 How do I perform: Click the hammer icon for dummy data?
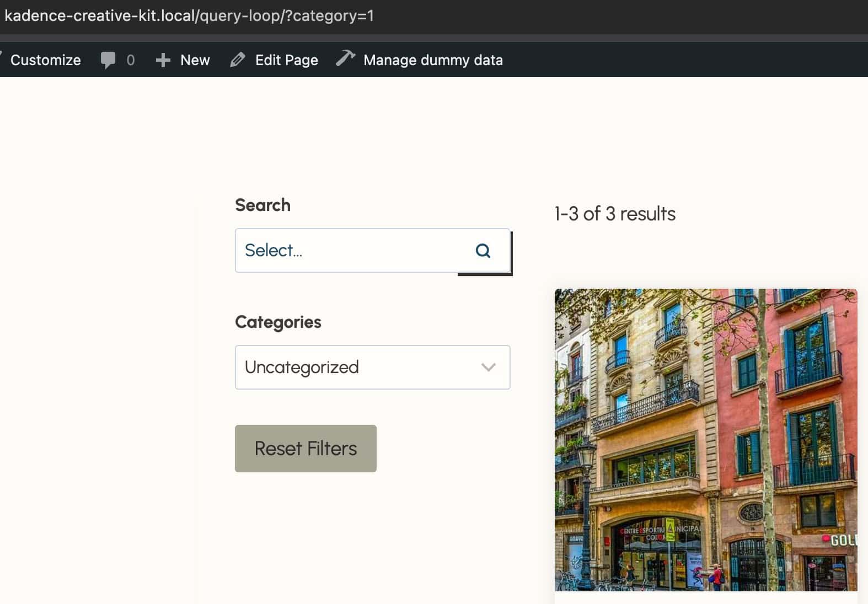click(x=346, y=58)
